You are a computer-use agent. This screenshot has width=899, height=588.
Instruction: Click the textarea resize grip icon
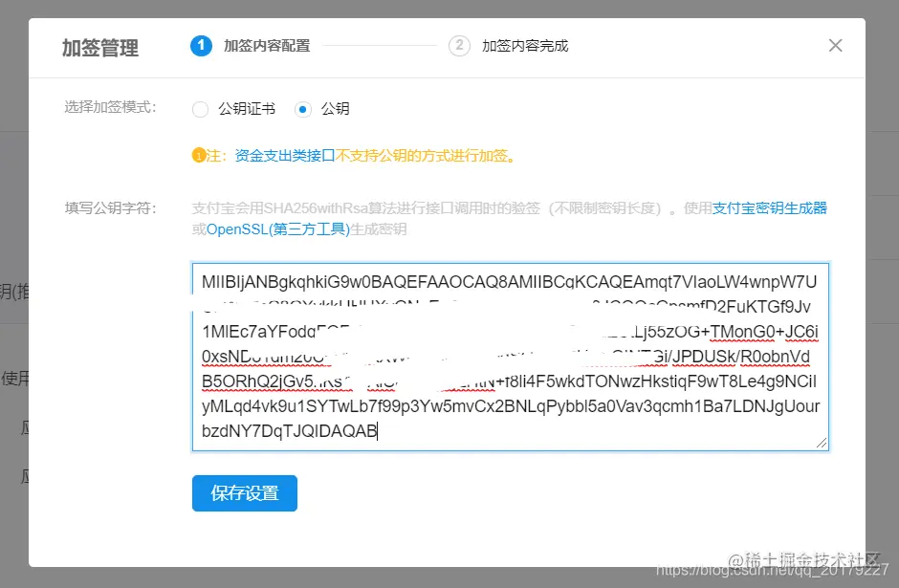tap(820, 441)
